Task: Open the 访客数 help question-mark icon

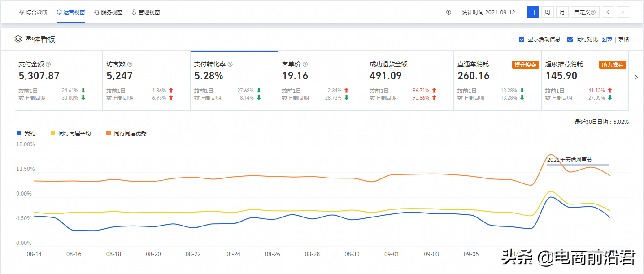Action: pyautogui.click(x=130, y=64)
